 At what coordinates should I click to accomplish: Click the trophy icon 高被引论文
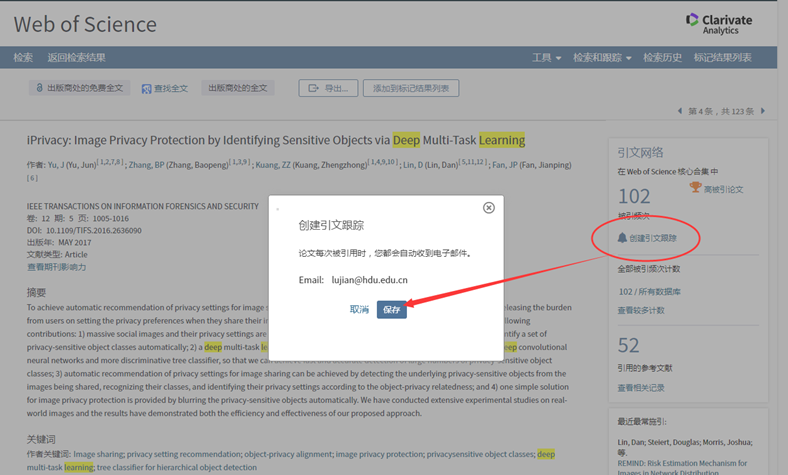click(695, 187)
